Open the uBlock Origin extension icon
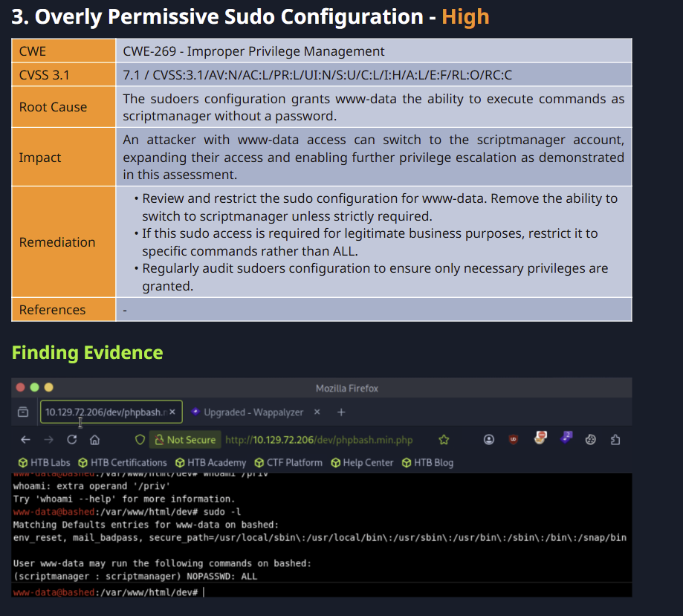The width and height of the screenshot is (683, 616). click(x=513, y=440)
